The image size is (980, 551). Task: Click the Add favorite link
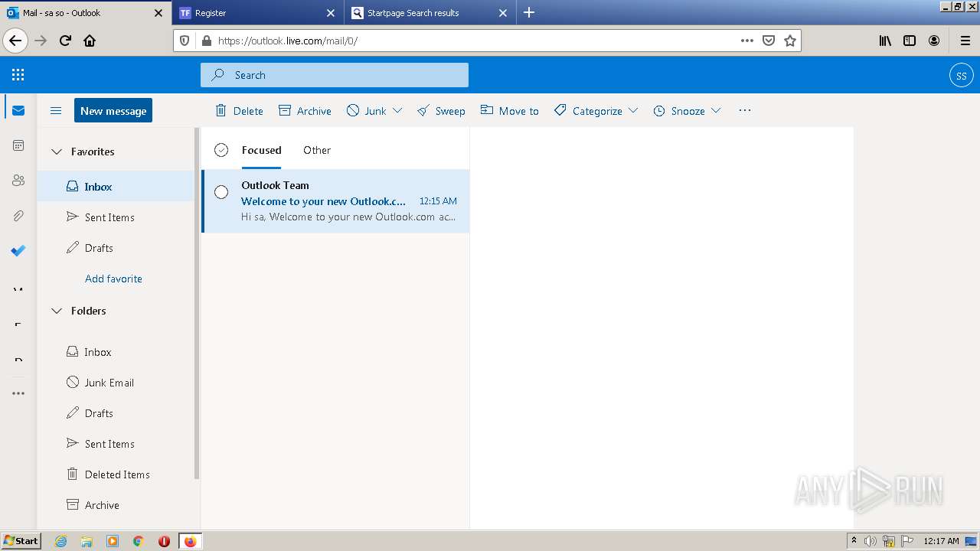pos(113,279)
